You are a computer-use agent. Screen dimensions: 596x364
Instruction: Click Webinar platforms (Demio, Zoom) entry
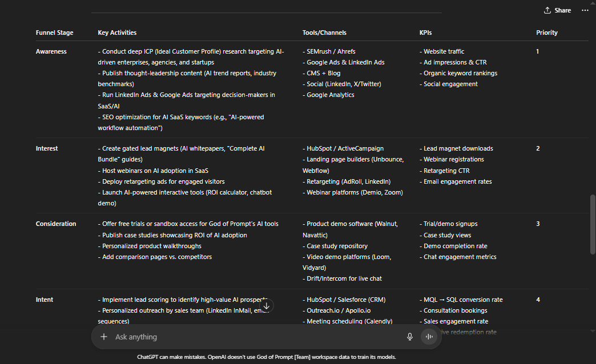[x=352, y=193]
